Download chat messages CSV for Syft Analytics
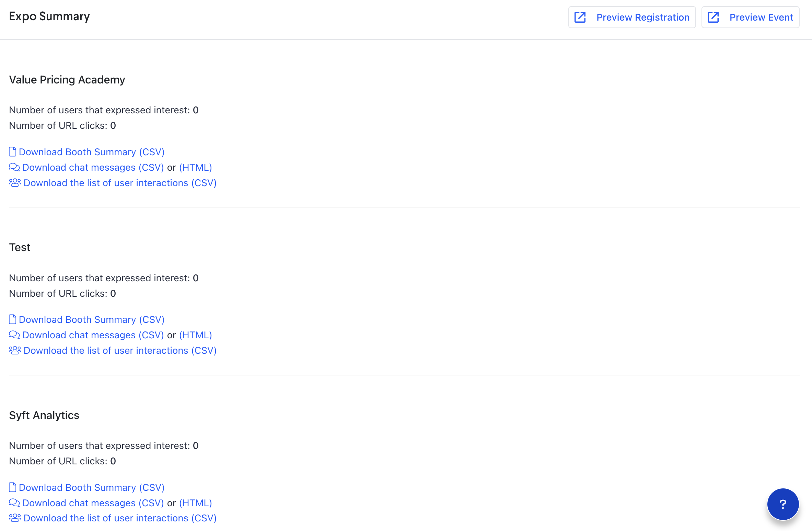 click(93, 503)
